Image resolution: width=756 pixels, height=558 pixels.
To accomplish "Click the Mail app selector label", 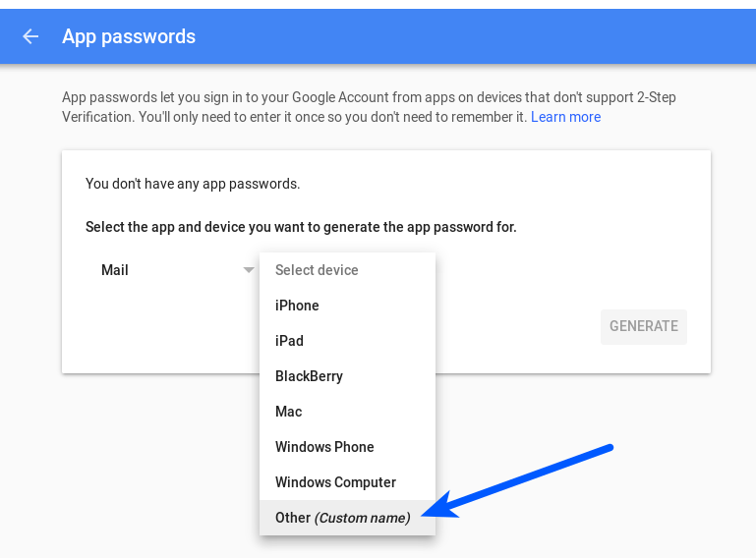I will [115, 270].
